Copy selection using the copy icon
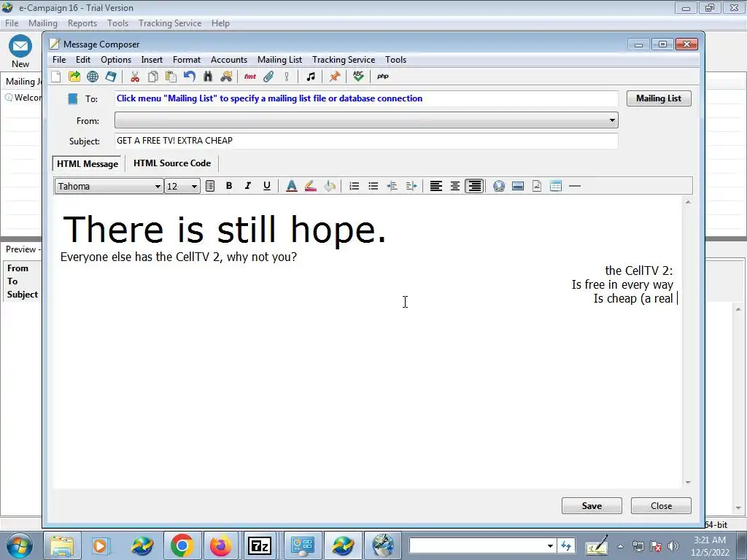747x560 pixels. pos(153,77)
